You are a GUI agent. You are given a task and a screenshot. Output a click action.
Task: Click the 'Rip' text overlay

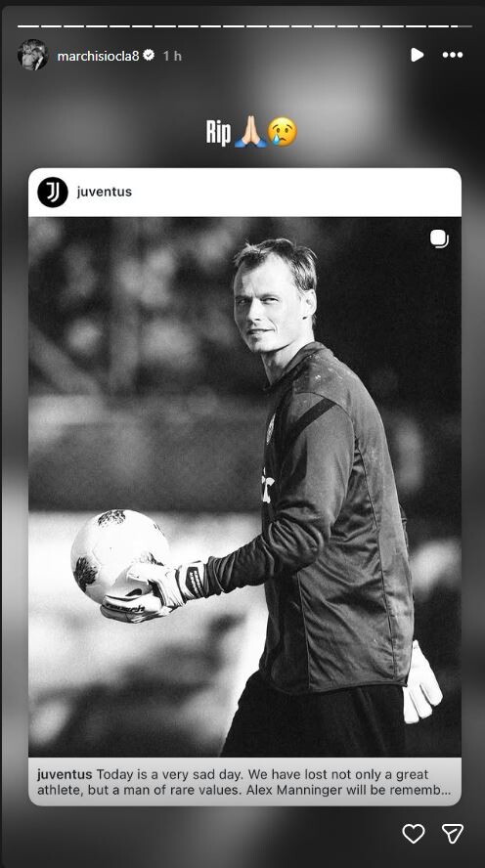click(x=218, y=132)
